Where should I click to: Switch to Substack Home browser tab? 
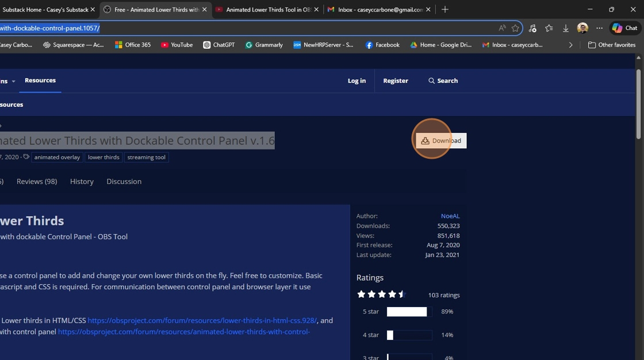coord(45,9)
